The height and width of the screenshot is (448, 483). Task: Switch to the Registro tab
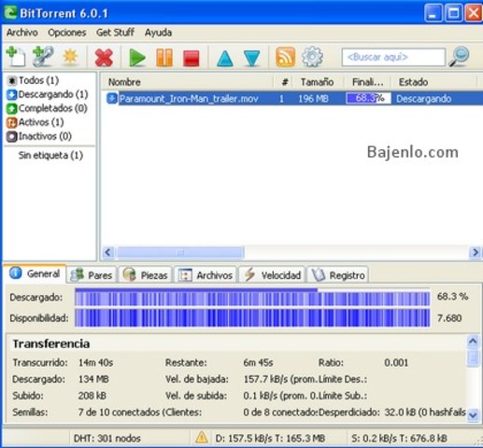coord(338,275)
